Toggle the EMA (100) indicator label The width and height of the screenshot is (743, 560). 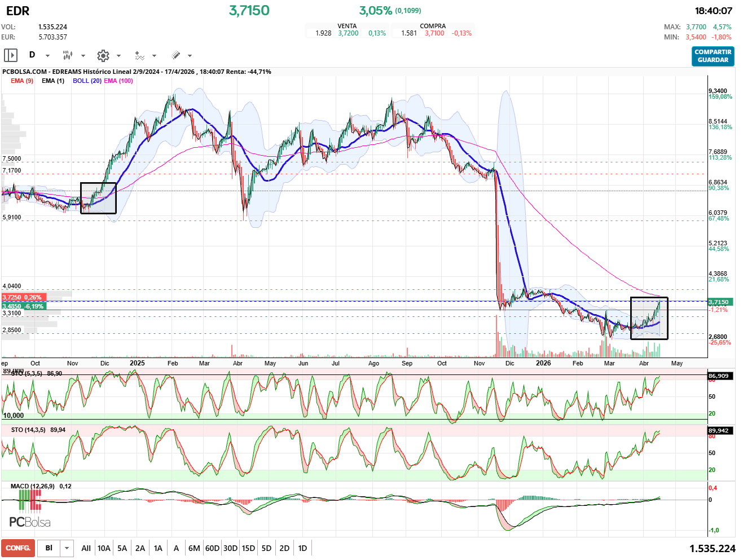pyautogui.click(x=118, y=81)
